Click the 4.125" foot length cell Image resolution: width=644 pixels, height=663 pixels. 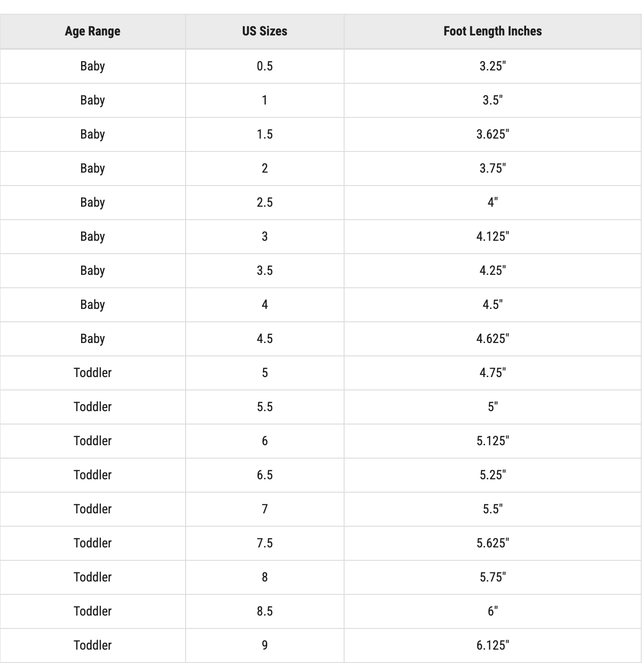coord(492,237)
